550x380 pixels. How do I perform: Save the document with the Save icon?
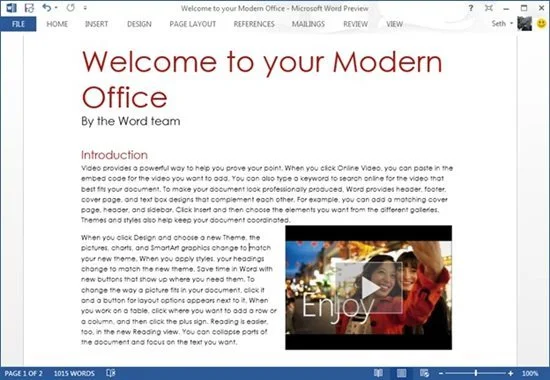click(29, 8)
